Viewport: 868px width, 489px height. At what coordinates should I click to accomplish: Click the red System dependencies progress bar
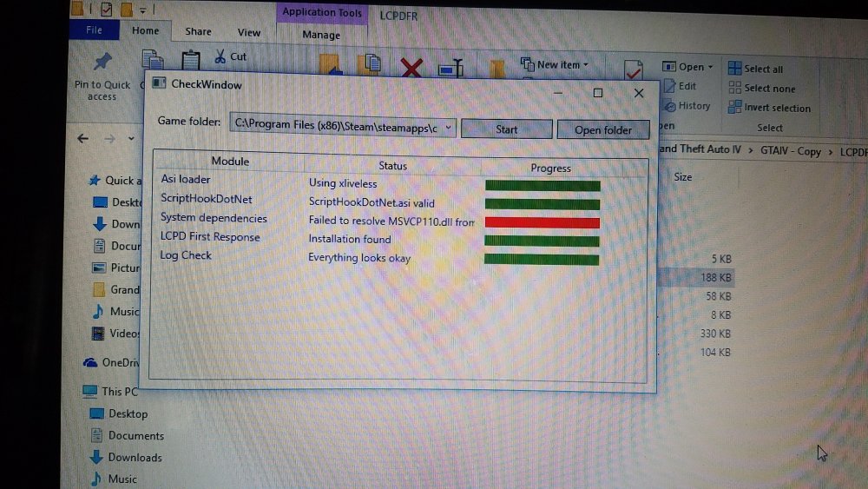click(x=542, y=222)
